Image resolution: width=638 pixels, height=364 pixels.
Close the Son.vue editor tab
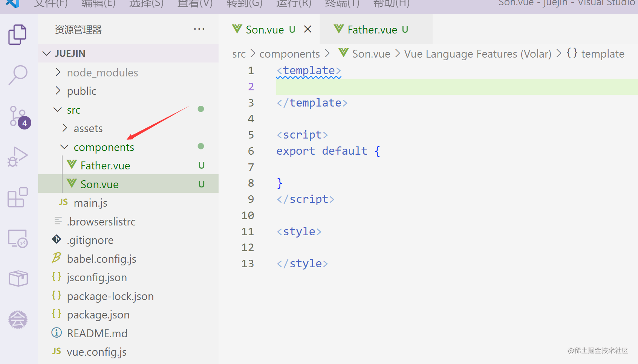pyautogui.click(x=308, y=29)
